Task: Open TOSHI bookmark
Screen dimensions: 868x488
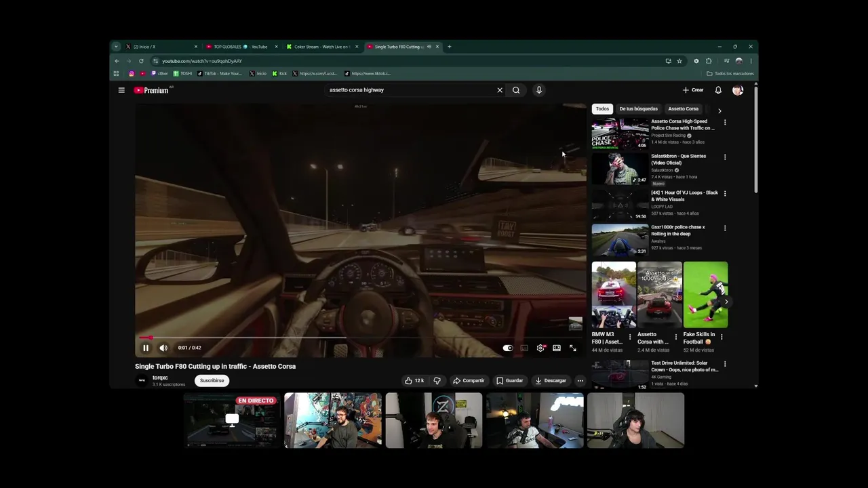Action: [183, 73]
